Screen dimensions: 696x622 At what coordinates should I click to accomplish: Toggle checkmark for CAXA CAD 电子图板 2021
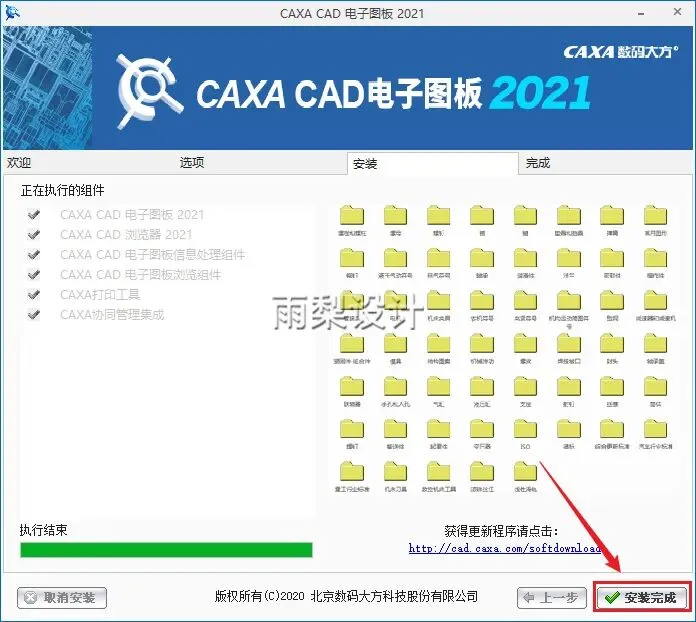[x=34, y=215]
